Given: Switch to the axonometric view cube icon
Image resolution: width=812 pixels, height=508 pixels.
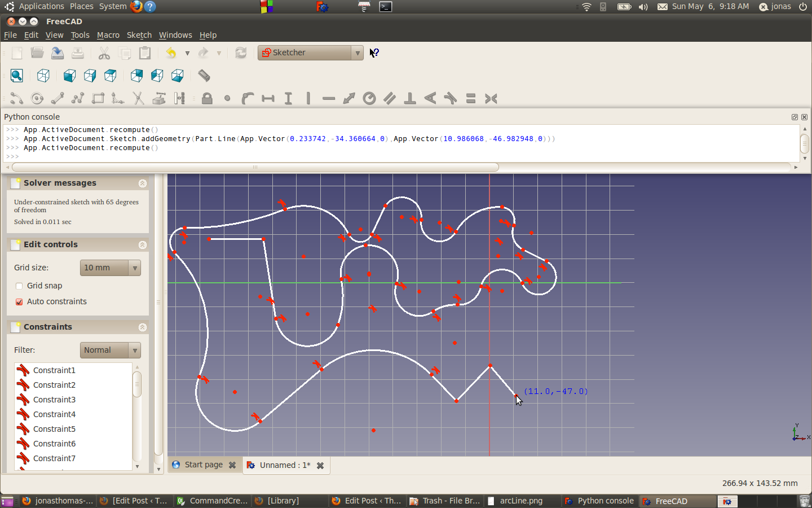Looking at the screenshot, I should [43, 76].
